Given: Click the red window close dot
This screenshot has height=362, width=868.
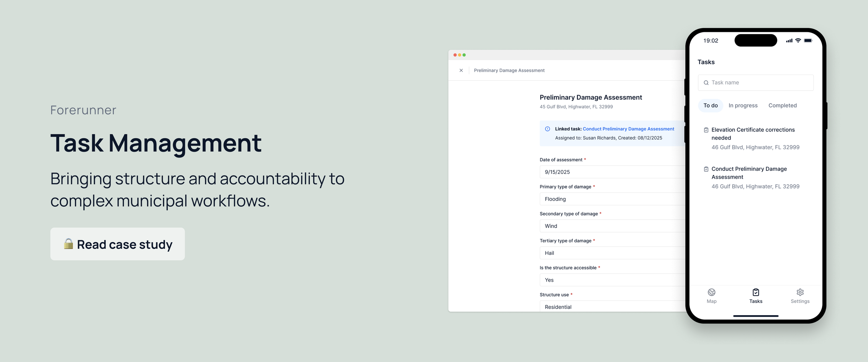Looking at the screenshot, I should (455, 55).
